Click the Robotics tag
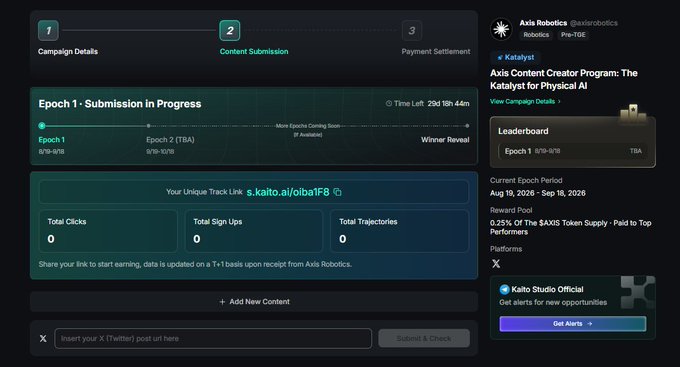This screenshot has width=680, height=367. [536, 35]
